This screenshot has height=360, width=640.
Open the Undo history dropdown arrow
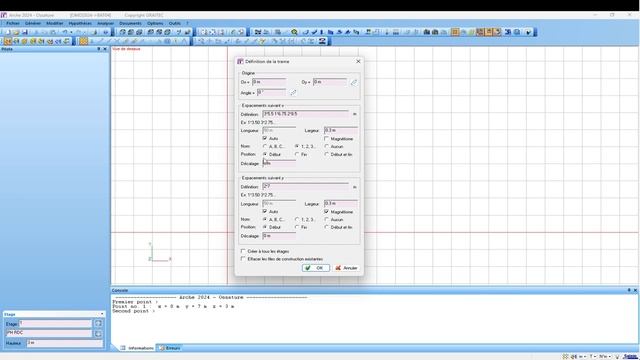coord(71,32)
